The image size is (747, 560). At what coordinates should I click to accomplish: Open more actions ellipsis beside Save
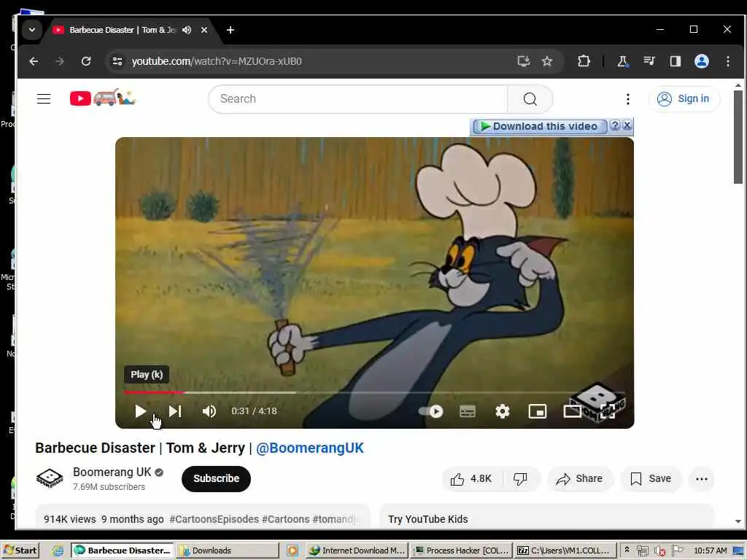(701, 478)
